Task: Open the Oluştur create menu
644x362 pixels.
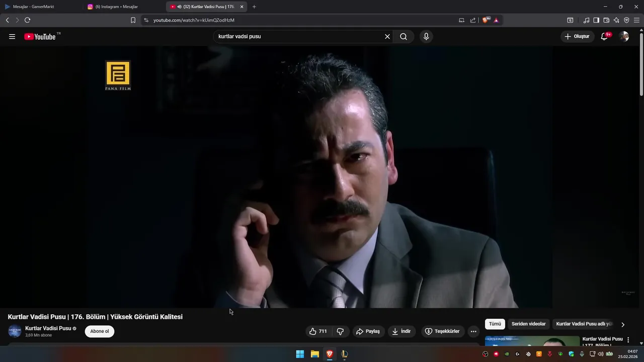Action: (x=578, y=37)
